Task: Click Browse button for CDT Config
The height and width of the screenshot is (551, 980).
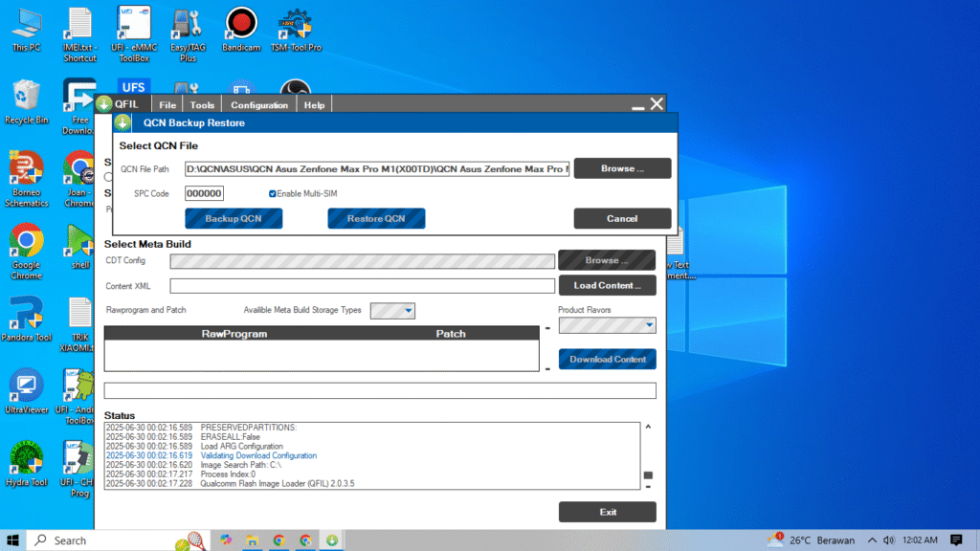Action: point(607,260)
